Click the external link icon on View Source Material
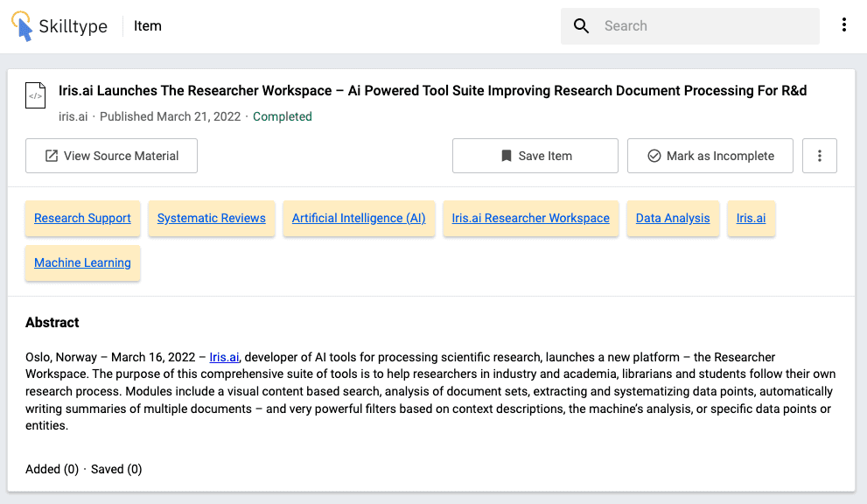This screenshot has height=504, width=867. point(52,156)
